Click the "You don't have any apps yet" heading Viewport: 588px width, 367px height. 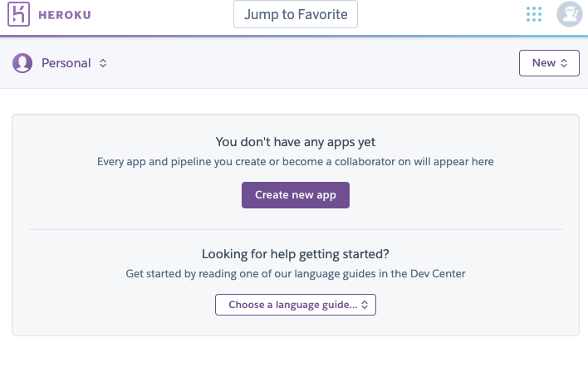pyautogui.click(x=296, y=142)
